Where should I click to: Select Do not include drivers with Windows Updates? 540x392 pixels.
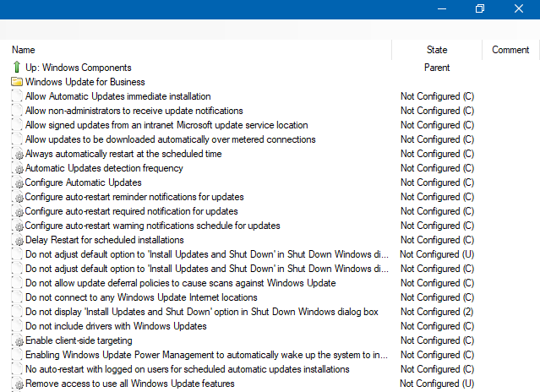116,326
